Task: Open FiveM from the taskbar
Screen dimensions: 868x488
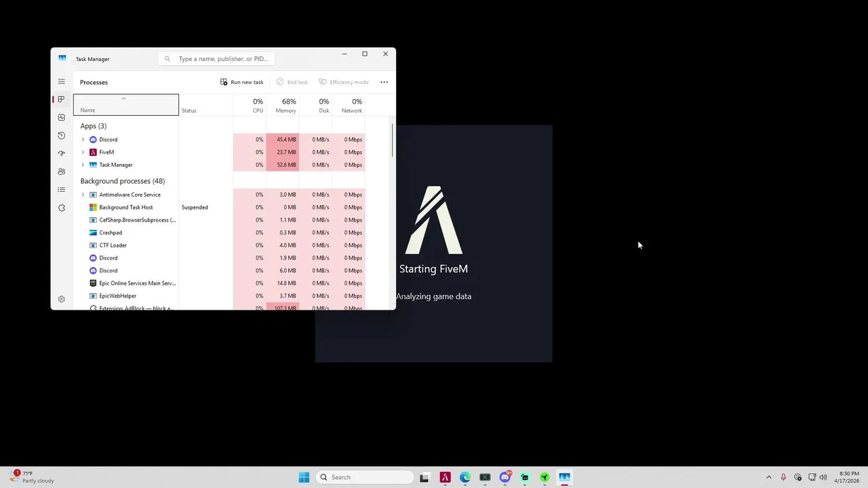Action: [445, 477]
